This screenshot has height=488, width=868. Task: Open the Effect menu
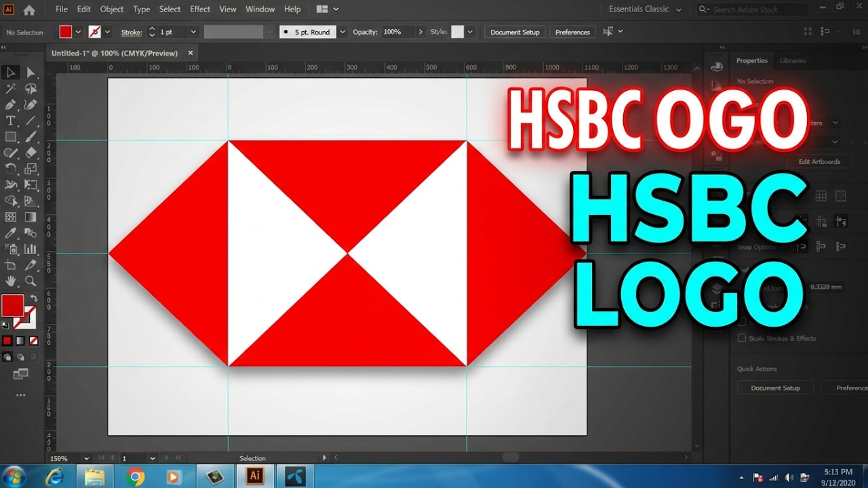coord(200,9)
